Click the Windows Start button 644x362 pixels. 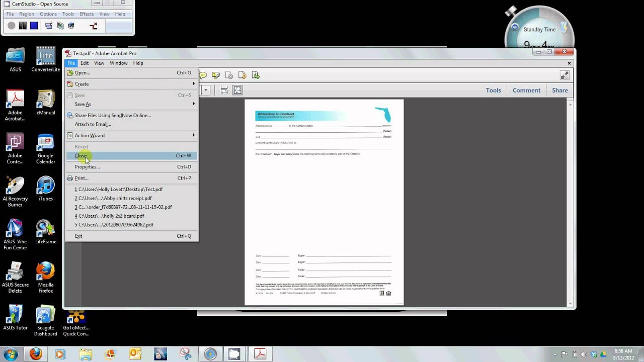tap(11, 354)
